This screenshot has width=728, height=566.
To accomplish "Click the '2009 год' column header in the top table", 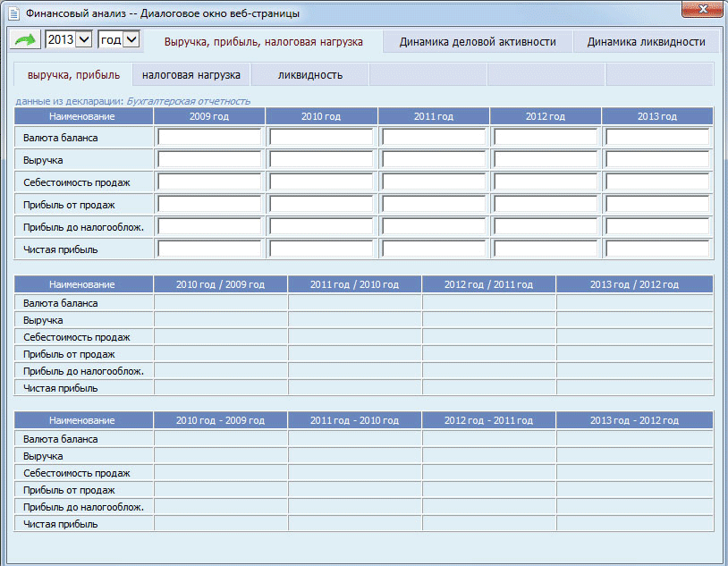I will [209, 116].
